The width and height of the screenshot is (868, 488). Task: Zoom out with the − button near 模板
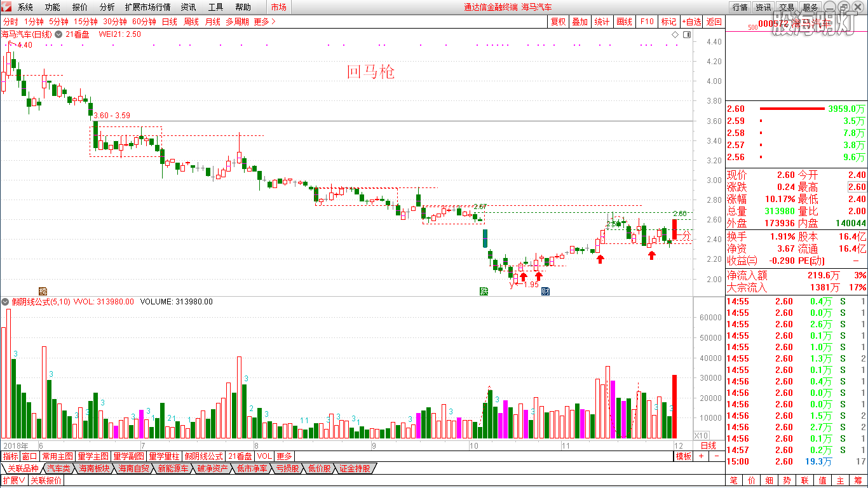point(715,456)
